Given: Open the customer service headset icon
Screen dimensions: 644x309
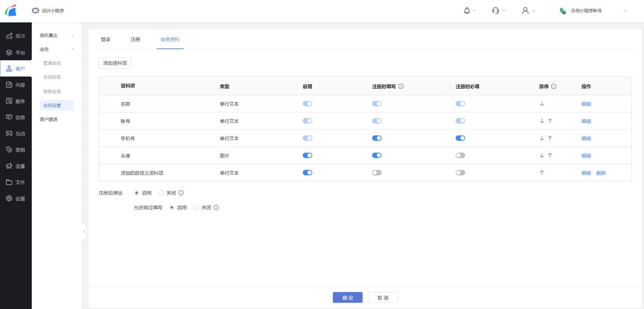Looking at the screenshot, I should point(496,11).
